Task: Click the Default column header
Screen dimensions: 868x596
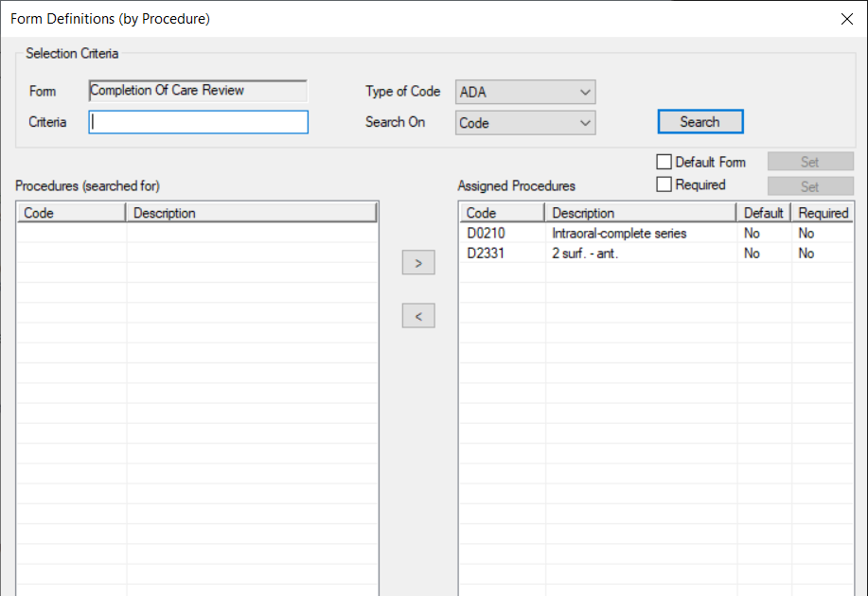Action: [763, 212]
